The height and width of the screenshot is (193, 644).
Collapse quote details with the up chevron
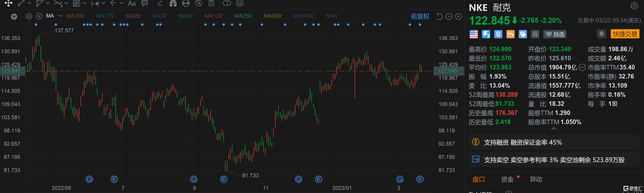click(554, 129)
